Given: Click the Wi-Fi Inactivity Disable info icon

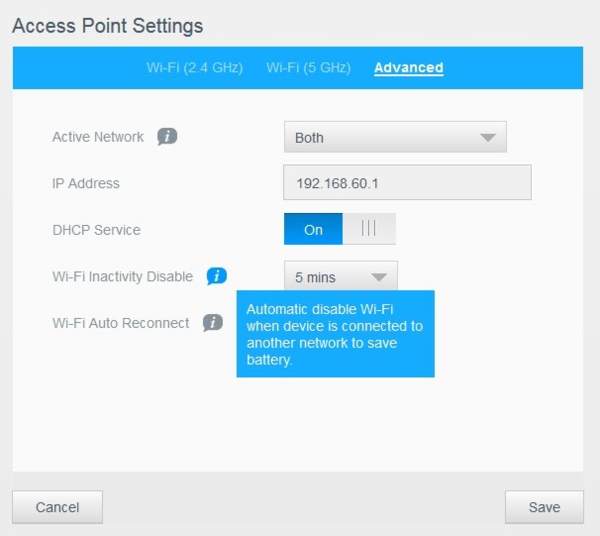Looking at the screenshot, I should tap(217, 276).
